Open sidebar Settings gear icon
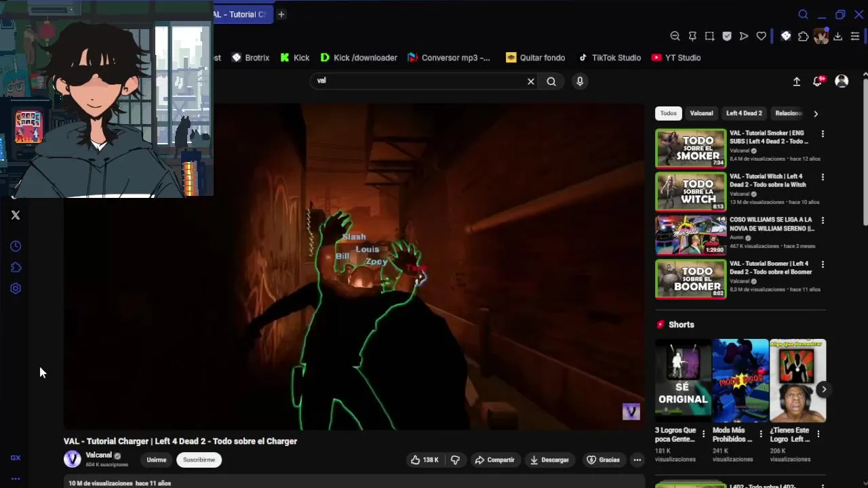868x488 pixels. click(16, 288)
